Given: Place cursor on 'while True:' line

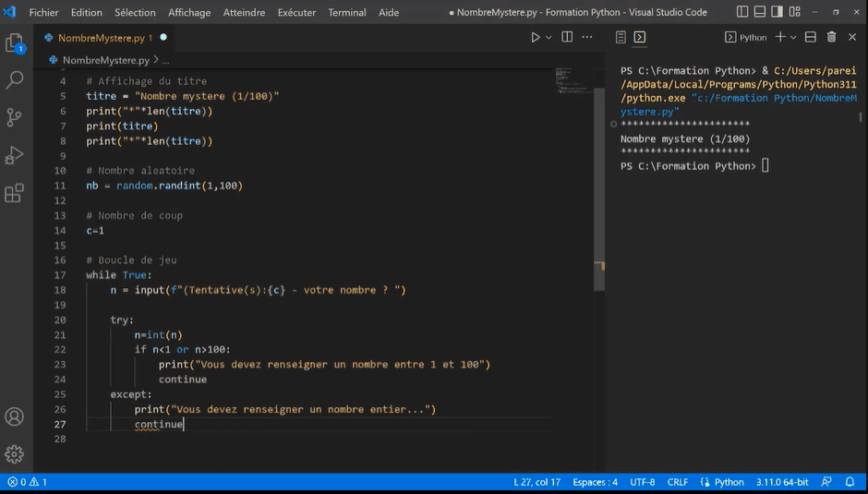Looking at the screenshot, I should [x=118, y=275].
